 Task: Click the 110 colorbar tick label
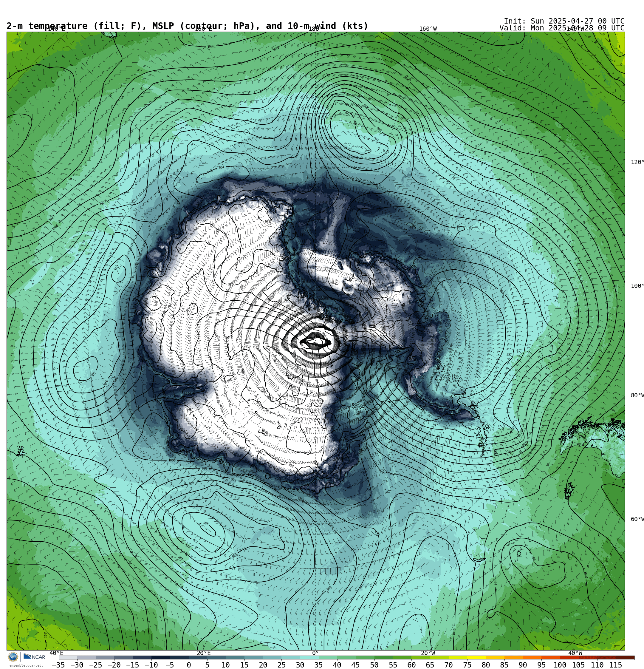597,665
